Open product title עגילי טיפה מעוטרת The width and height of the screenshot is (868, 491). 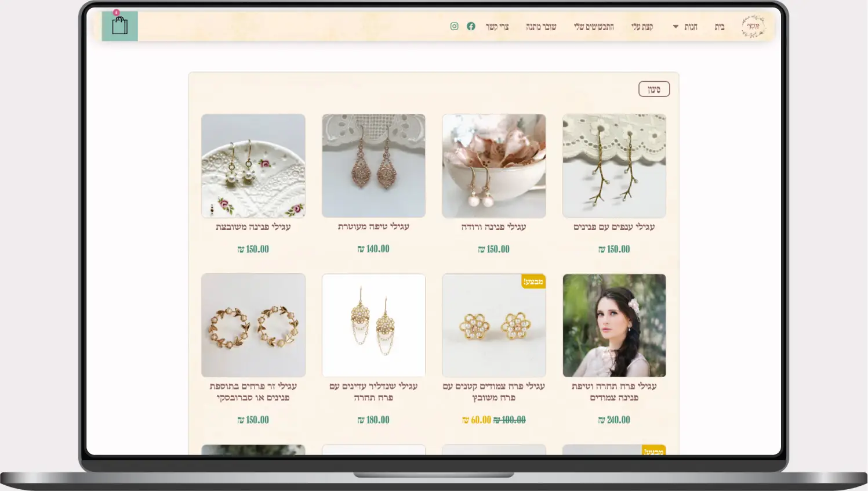click(373, 227)
